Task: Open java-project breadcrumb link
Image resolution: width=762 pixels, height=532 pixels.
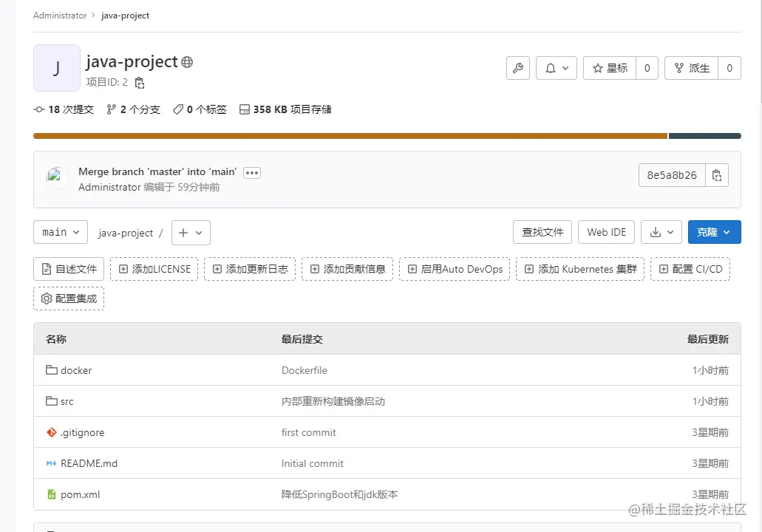Action: pos(126,16)
